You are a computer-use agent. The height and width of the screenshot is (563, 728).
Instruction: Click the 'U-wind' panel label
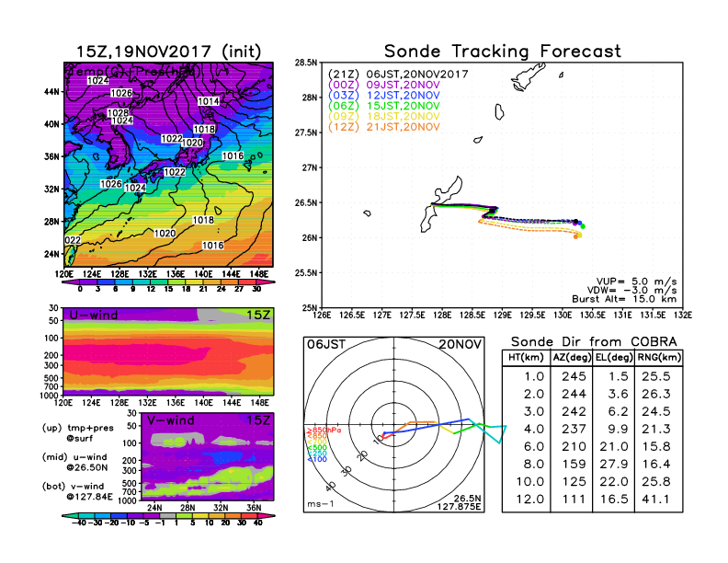(x=94, y=316)
